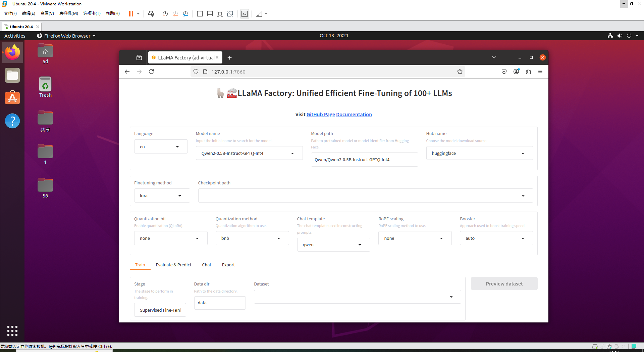Open the Booster dropdown showing auto

[x=496, y=238]
